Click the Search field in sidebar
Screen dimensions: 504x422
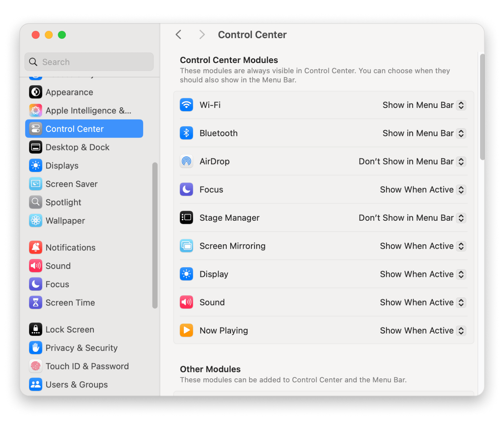coord(94,62)
